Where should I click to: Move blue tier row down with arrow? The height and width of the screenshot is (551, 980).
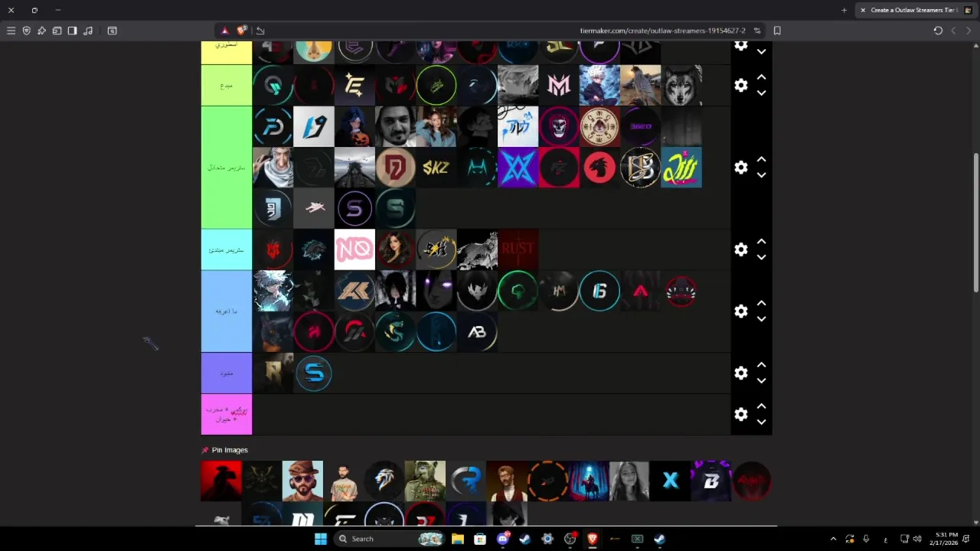pos(761,319)
